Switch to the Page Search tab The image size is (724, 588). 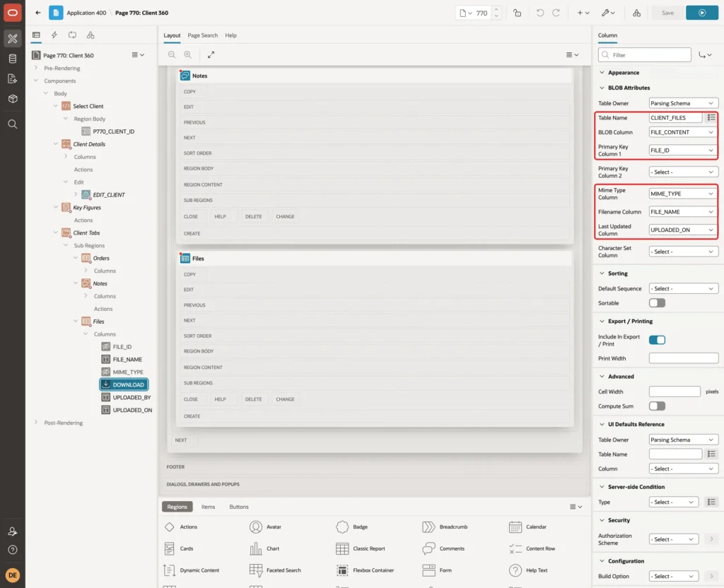[202, 35]
